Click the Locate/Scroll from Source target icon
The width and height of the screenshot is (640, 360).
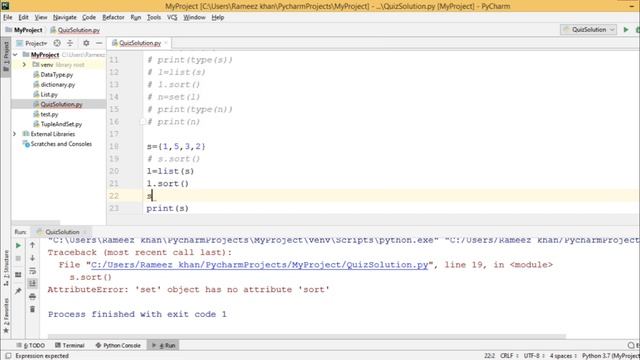tap(57, 43)
